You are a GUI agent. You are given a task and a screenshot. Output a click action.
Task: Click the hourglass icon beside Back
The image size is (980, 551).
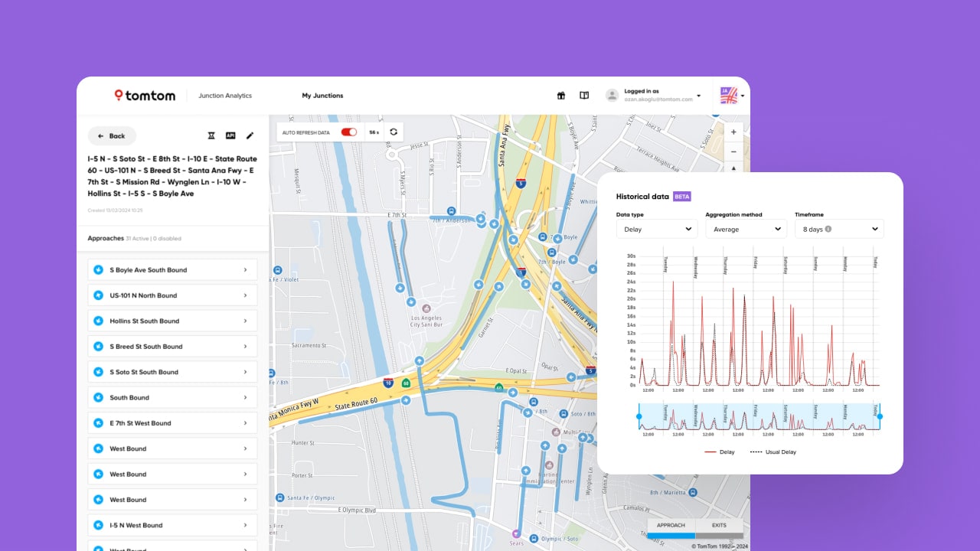click(211, 135)
